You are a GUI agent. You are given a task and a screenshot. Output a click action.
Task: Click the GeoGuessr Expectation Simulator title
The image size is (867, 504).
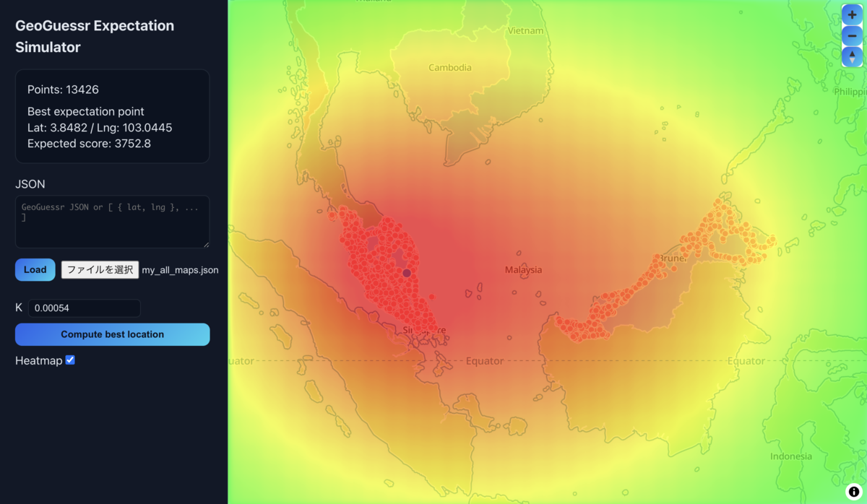click(x=95, y=36)
